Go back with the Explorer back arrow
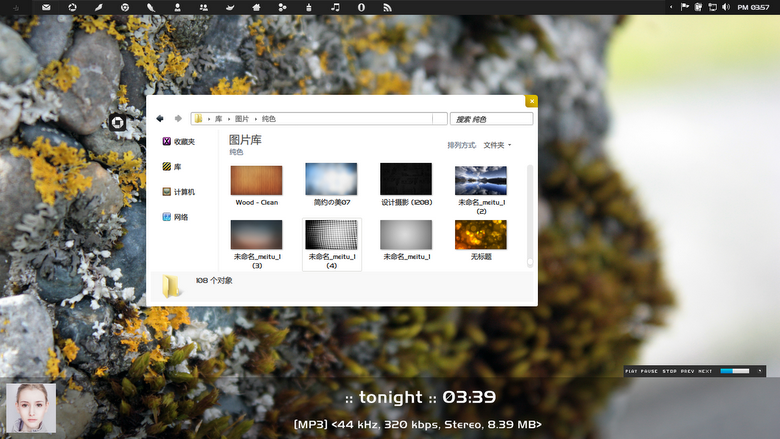The image size is (780, 439). [x=160, y=118]
